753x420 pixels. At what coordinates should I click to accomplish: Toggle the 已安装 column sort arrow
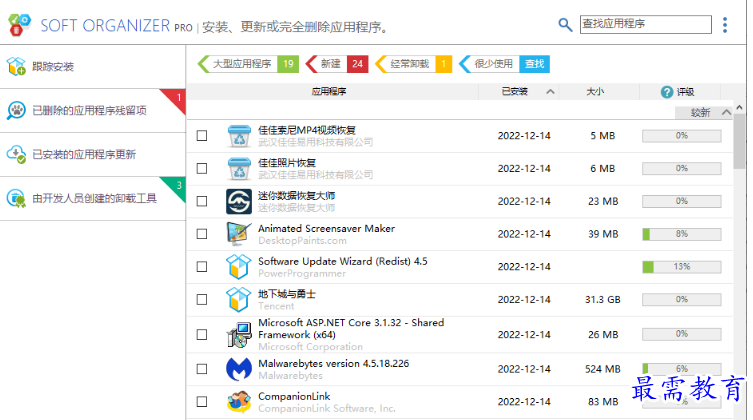pyautogui.click(x=550, y=92)
